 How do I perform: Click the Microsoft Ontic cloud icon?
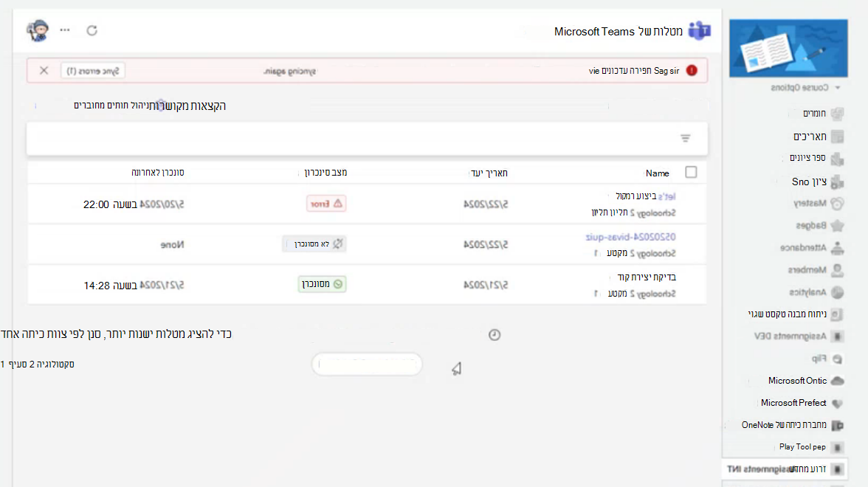click(838, 381)
